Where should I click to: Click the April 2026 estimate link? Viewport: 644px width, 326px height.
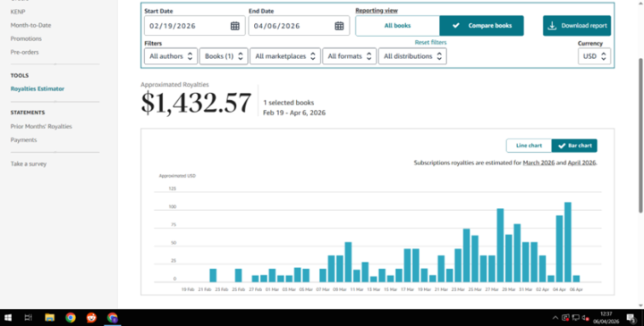tap(581, 163)
